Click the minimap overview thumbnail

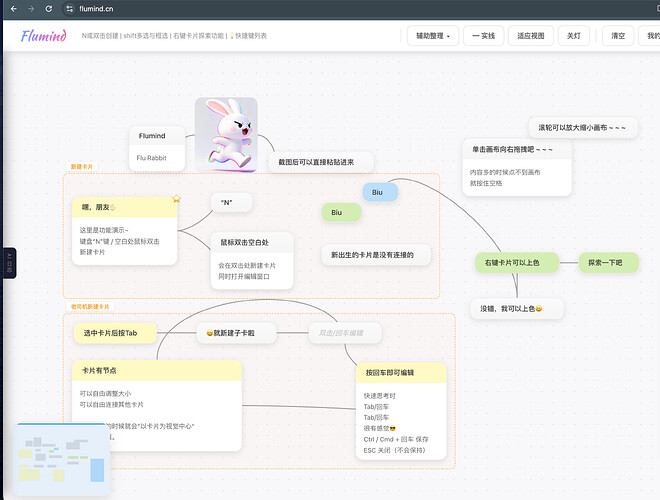tap(62, 459)
